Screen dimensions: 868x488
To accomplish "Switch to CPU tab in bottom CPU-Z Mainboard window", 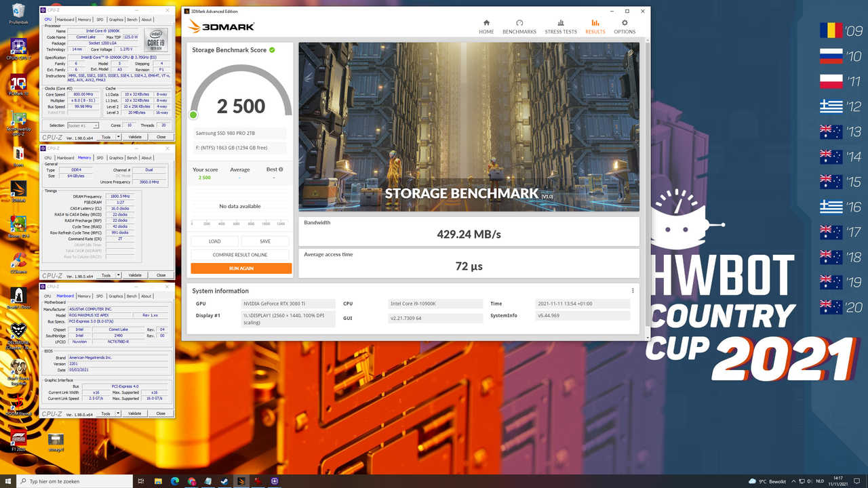I will 47,296.
